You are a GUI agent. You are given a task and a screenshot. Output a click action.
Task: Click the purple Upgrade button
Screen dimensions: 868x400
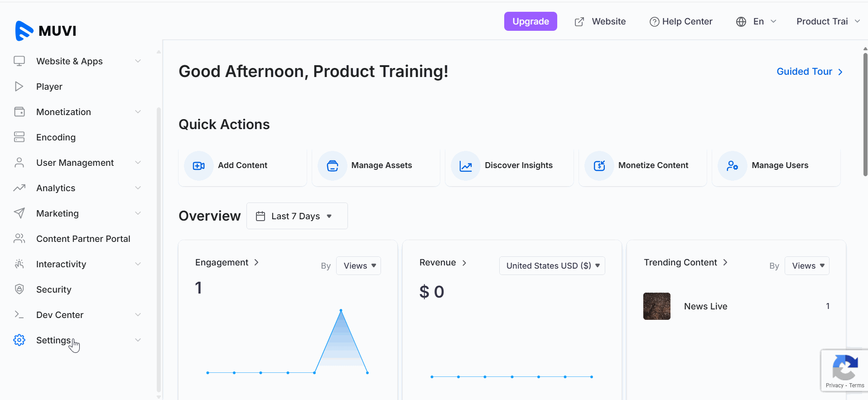click(x=530, y=21)
